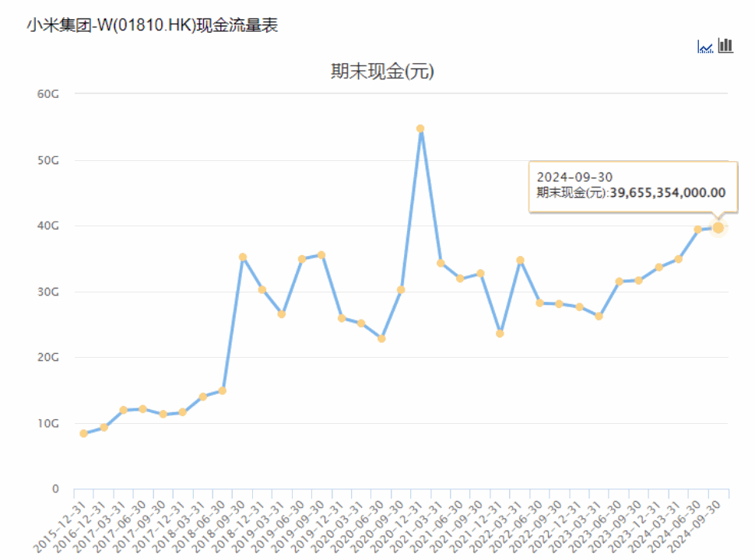Image resolution: width=755 pixels, height=560 pixels.
Task: Select the 2021-03-31 data point
Action: pyautogui.click(x=441, y=263)
